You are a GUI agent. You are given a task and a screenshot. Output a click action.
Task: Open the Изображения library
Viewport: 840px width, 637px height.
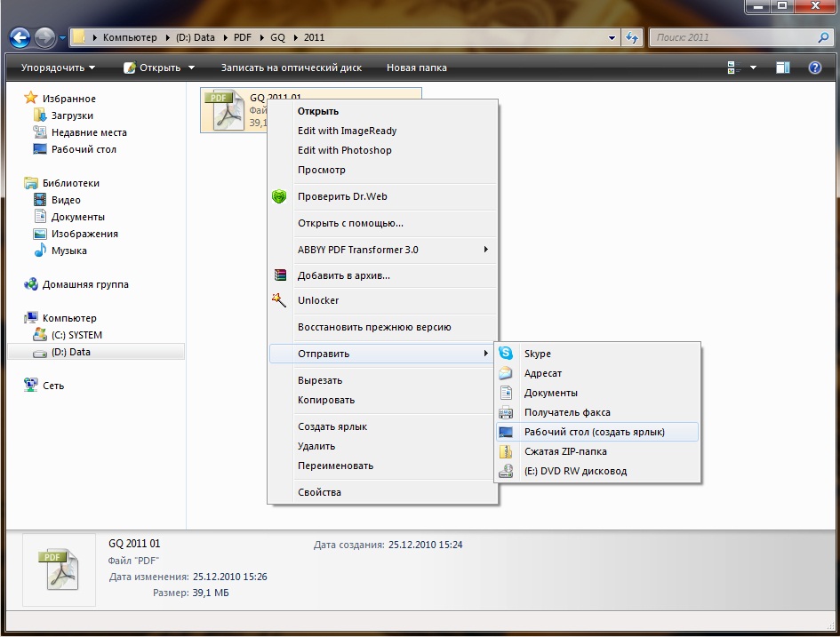click(x=84, y=234)
